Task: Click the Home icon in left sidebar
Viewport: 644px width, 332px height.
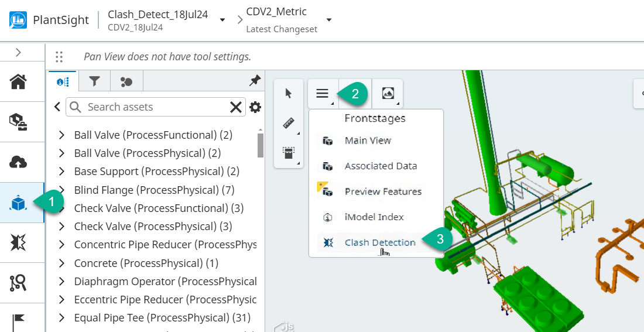Action: (18, 82)
